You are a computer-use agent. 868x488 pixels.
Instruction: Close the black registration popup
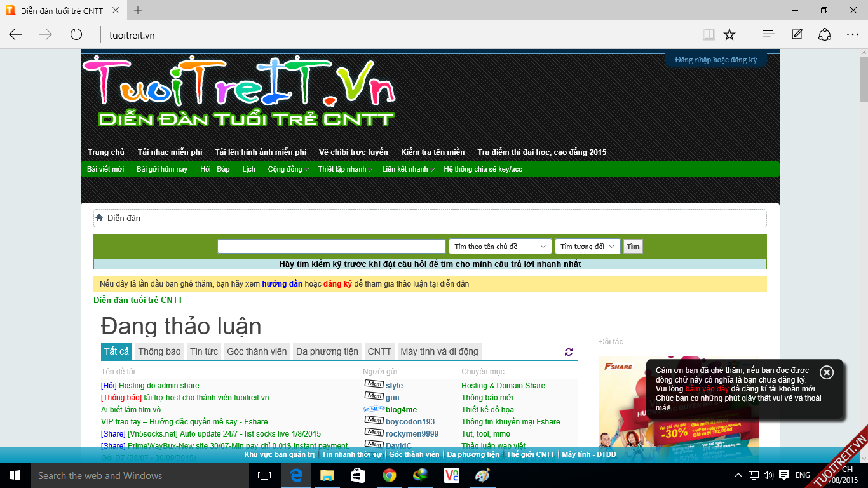[x=826, y=372]
